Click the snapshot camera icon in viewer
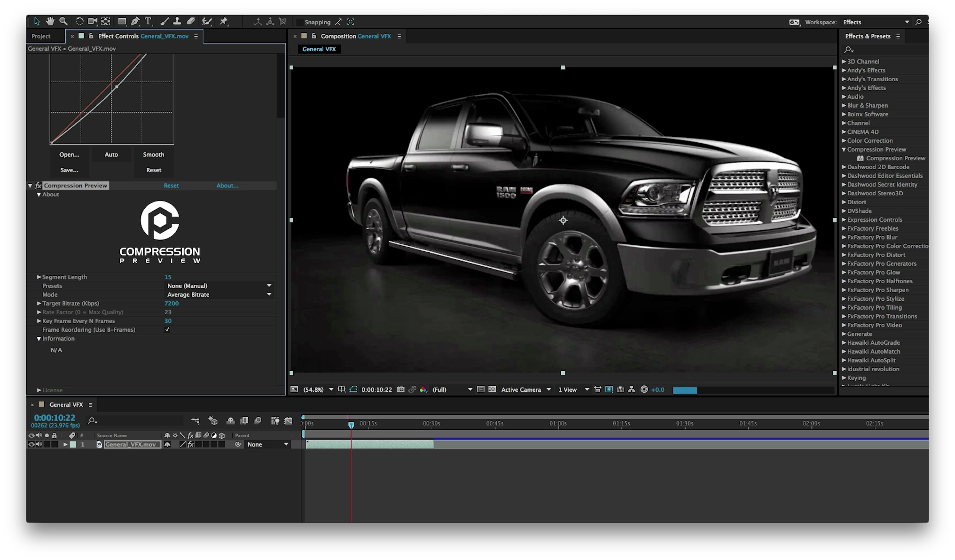This screenshot has height=560, width=955. click(x=401, y=389)
